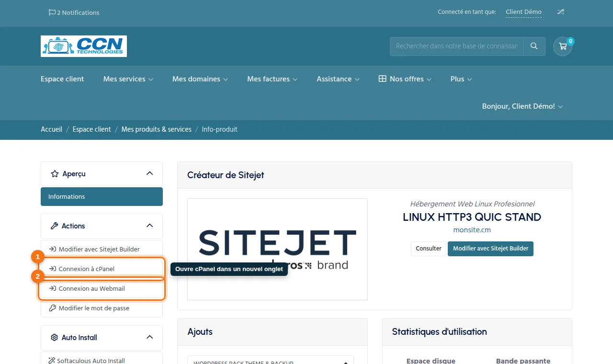Click the blue Modifier avec Sitejet Builder button

490,249
